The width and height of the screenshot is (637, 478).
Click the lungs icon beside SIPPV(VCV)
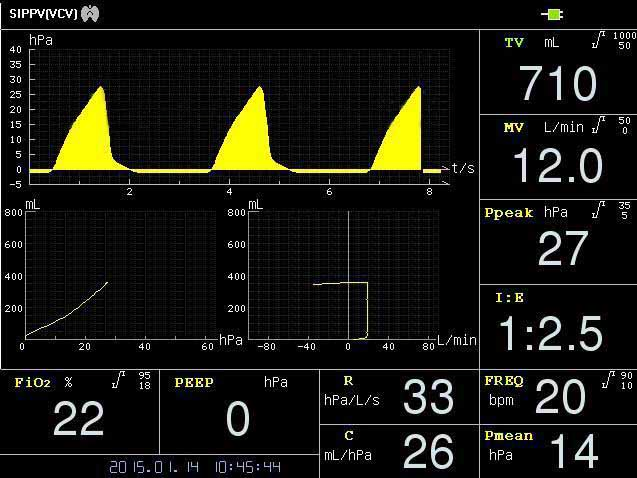point(90,14)
